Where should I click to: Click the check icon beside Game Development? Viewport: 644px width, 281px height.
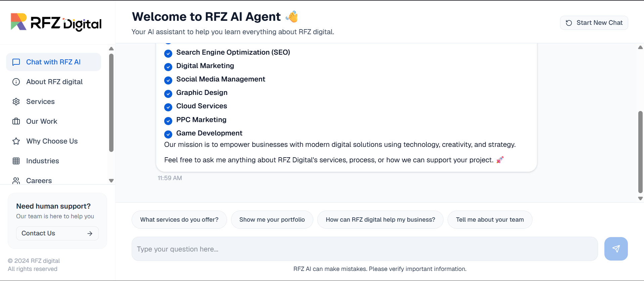point(168,134)
